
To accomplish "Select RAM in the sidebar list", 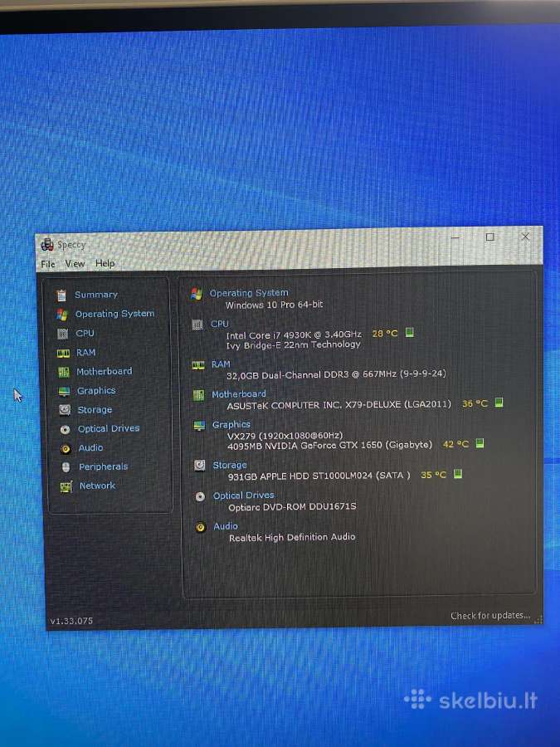I will pos(85,353).
